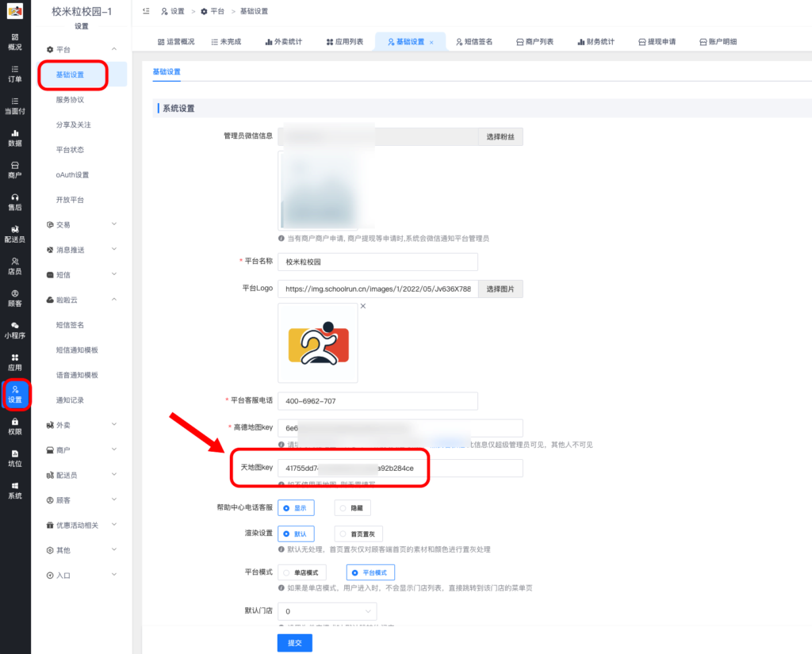
Task: Open the 权限 permissions sidebar icon
Action: pyautogui.click(x=14, y=425)
